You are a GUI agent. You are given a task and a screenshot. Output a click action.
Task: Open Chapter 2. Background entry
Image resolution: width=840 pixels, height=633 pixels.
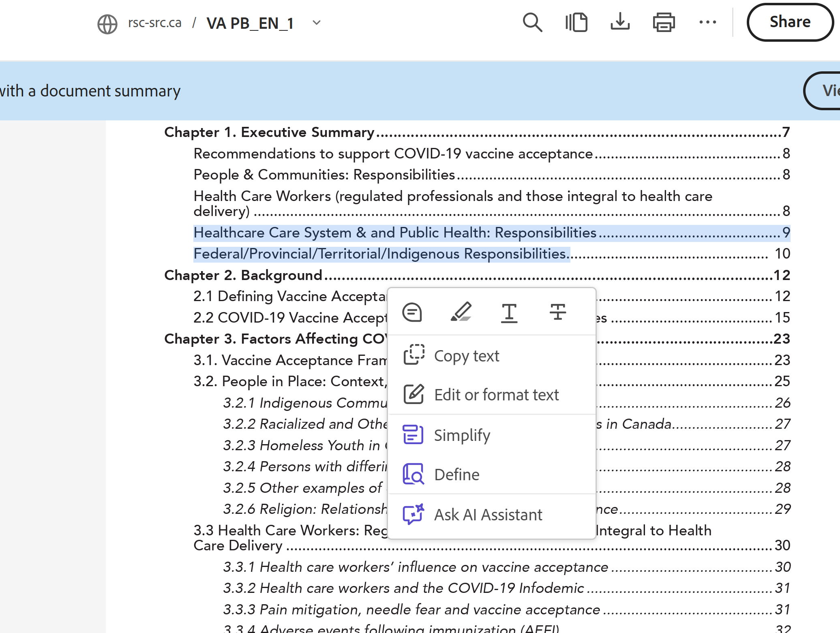coord(477,275)
